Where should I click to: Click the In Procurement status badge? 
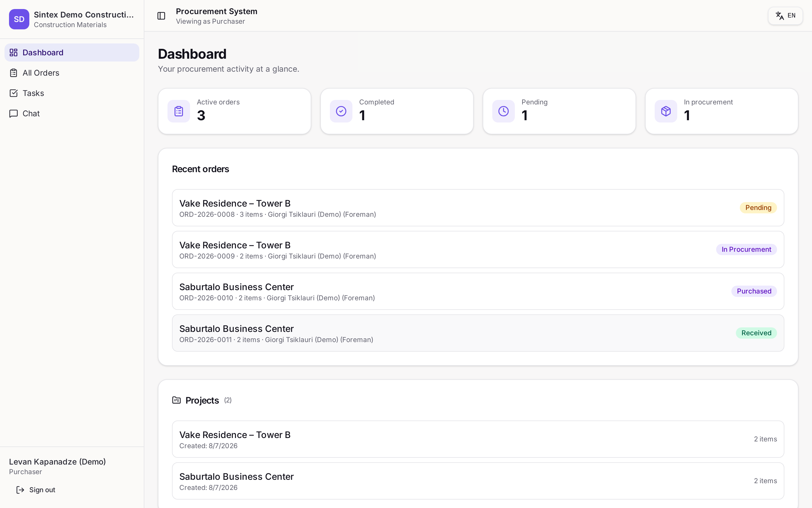746,249
